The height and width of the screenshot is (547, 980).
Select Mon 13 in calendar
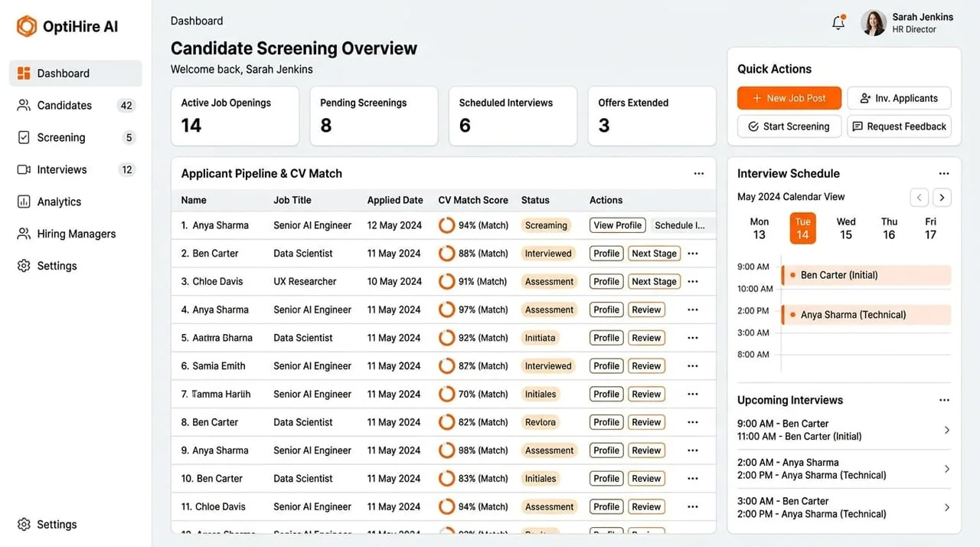[x=759, y=228]
